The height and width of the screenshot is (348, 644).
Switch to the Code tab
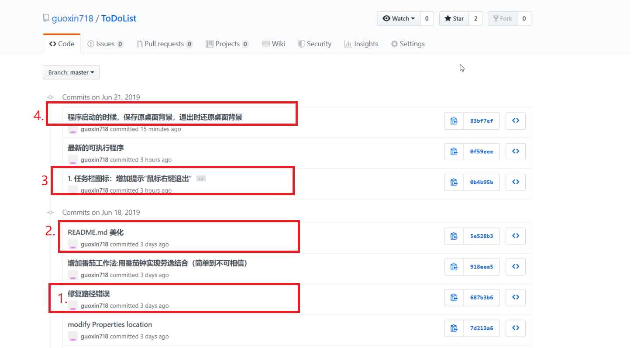pos(62,44)
